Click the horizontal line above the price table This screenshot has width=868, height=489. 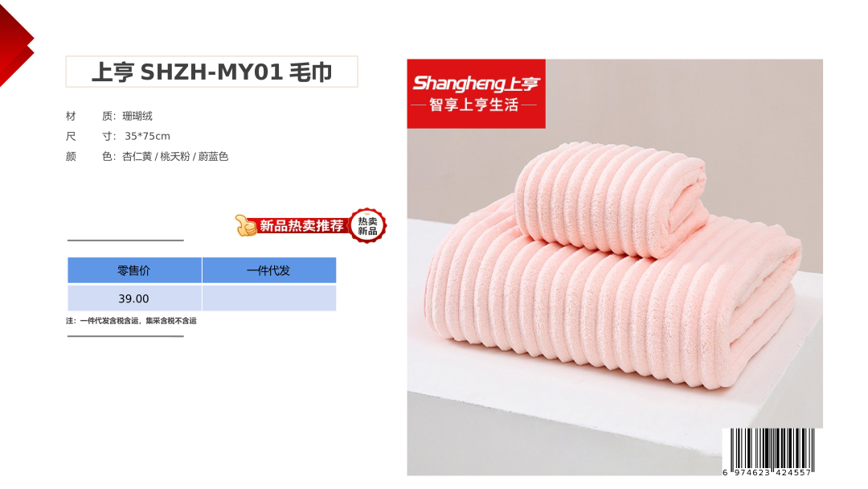[x=125, y=240]
